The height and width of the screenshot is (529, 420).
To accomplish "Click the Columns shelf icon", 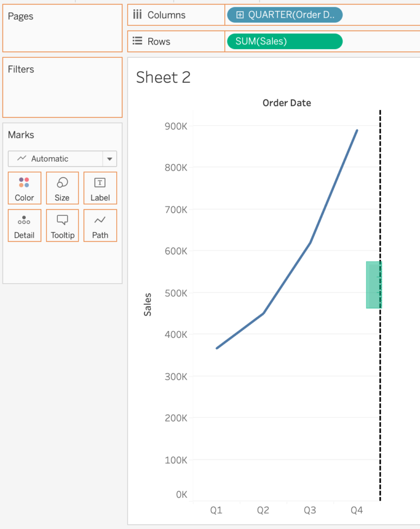I will click(137, 15).
